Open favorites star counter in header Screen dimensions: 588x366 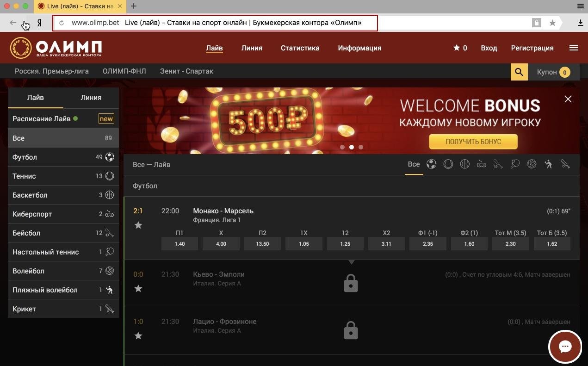(460, 48)
